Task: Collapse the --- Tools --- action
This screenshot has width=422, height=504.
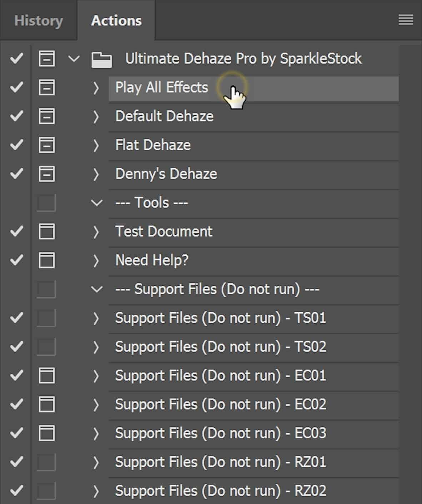Action: point(97,203)
